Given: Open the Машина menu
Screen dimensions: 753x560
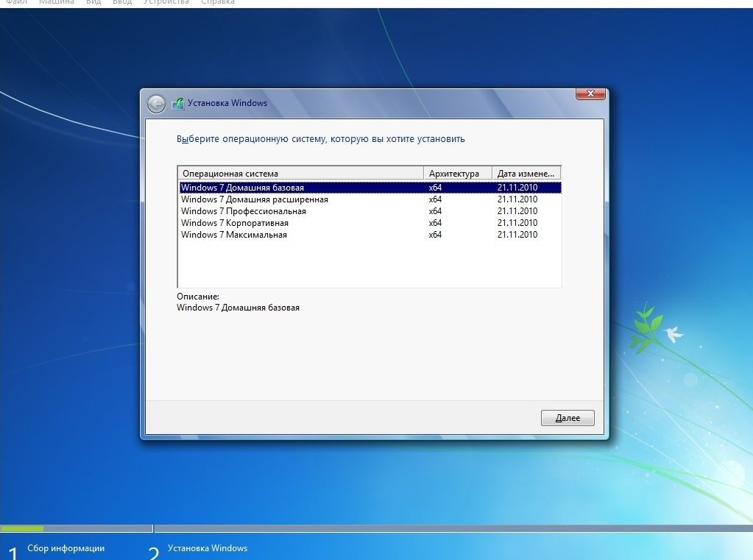Looking at the screenshot, I should click(57, 2).
